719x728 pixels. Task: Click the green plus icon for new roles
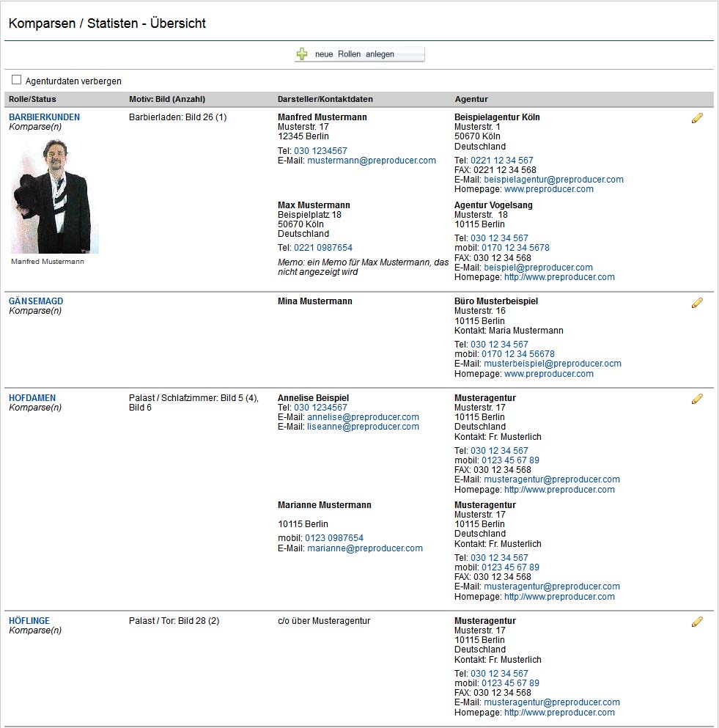pos(302,54)
